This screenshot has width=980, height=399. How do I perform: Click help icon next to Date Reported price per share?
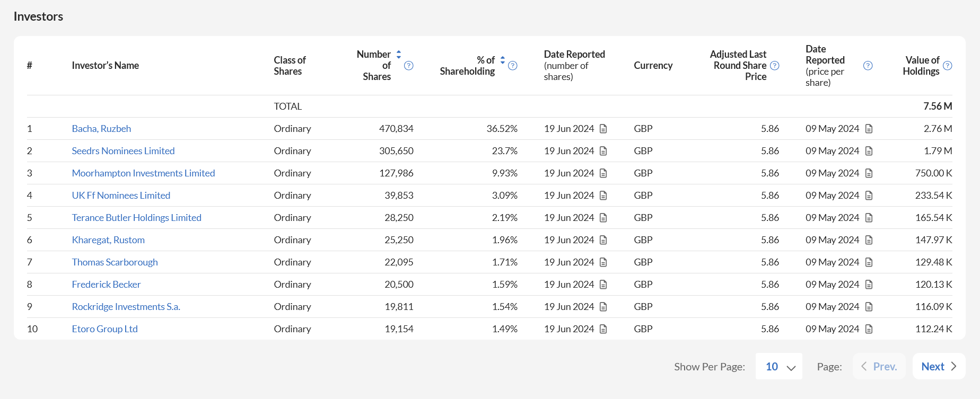tap(868, 66)
